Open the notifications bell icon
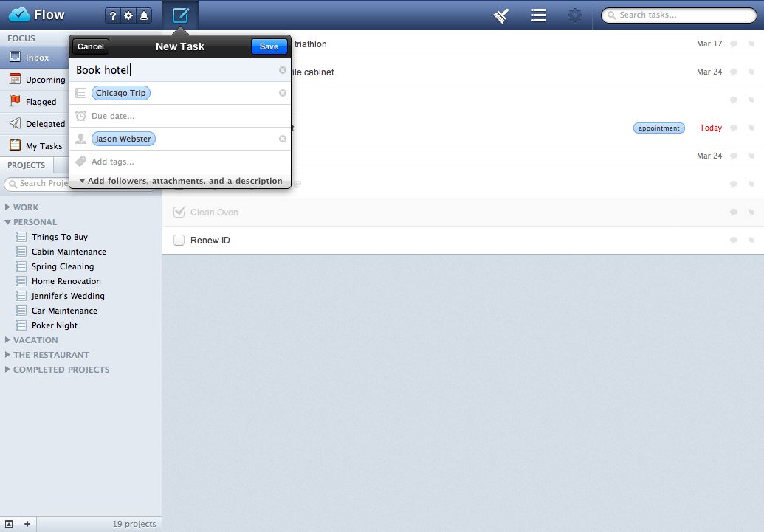Viewport: 764px width, 532px height. coord(144,15)
